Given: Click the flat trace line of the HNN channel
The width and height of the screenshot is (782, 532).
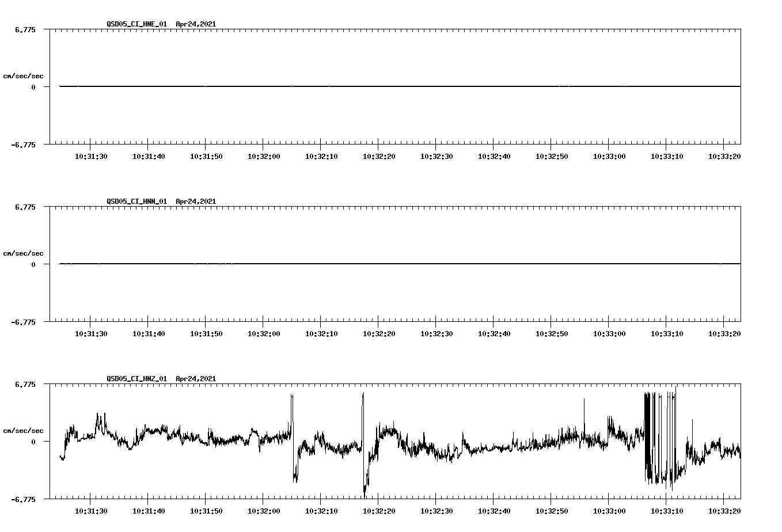Looking at the screenshot, I should (346, 264).
